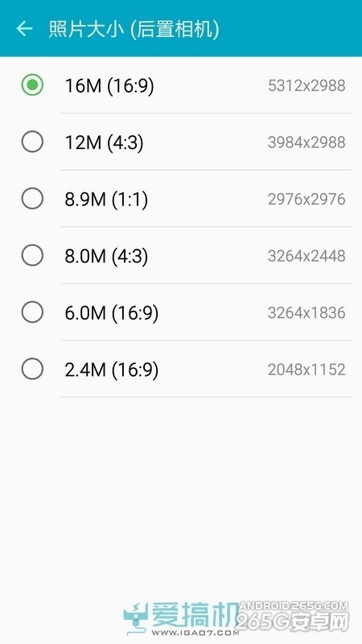
Task: Tap the 3984x2988 resolution text
Action: [x=306, y=142]
